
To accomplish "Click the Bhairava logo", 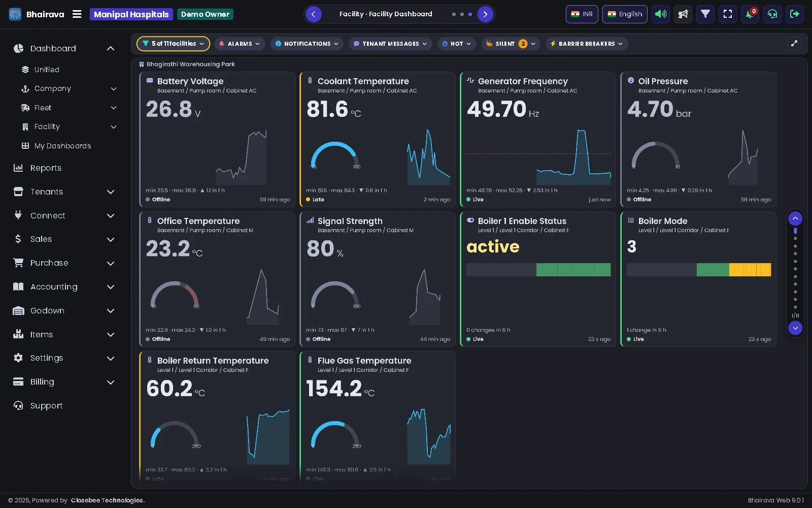I will (15, 14).
